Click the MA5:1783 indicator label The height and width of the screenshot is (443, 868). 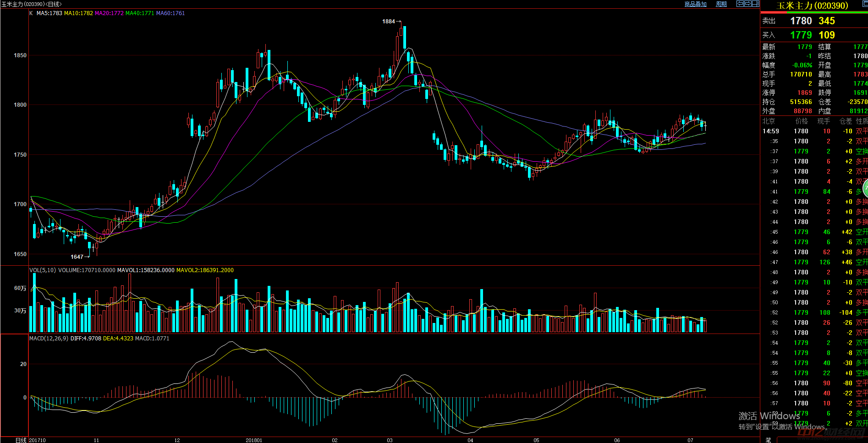[x=49, y=13]
